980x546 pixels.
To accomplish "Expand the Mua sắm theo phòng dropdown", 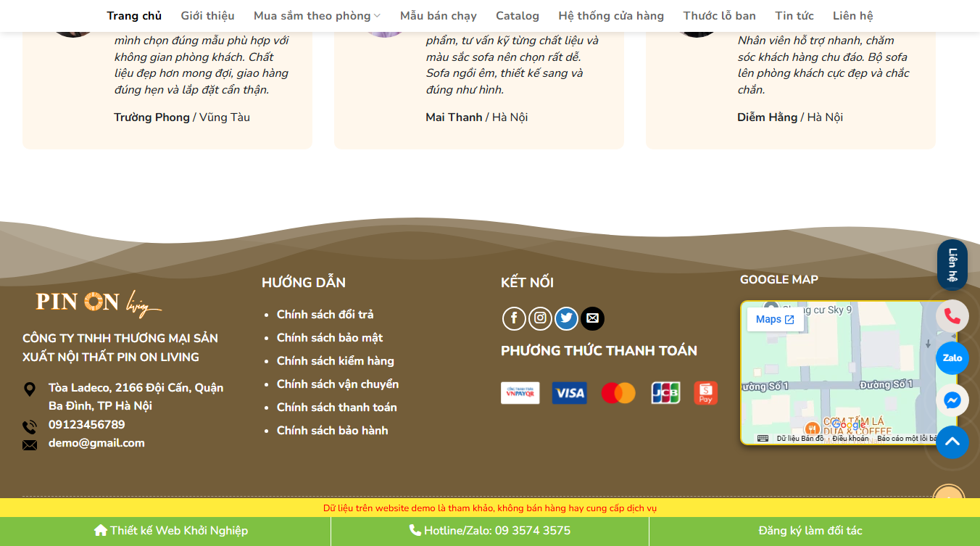I will (317, 16).
